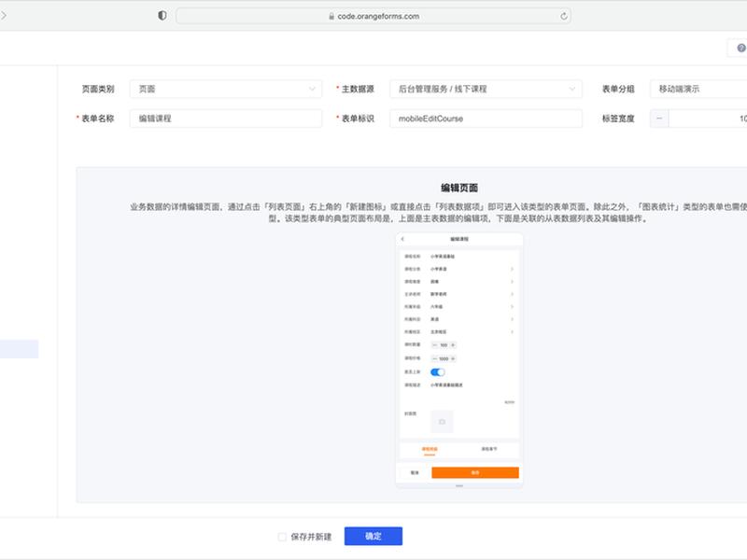Image resolution: width=747 pixels, height=560 pixels.
Task: Open the 页面类别 dropdown
Action: click(x=226, y=89)
